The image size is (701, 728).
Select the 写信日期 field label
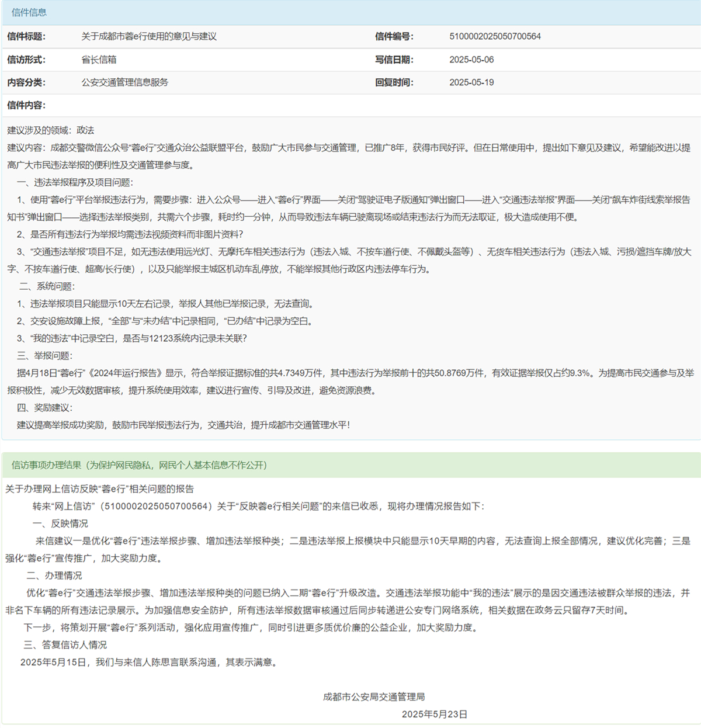(394, 60)
